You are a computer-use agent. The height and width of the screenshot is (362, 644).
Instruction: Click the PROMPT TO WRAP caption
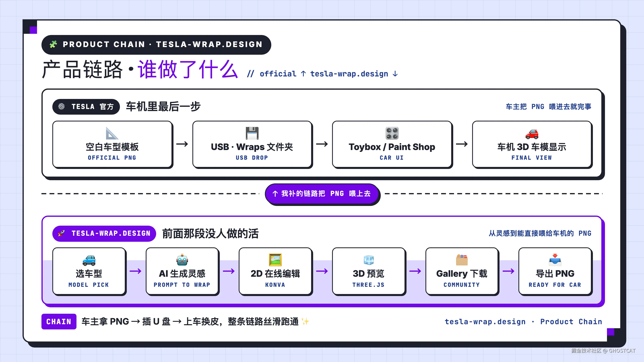point(182,285)
